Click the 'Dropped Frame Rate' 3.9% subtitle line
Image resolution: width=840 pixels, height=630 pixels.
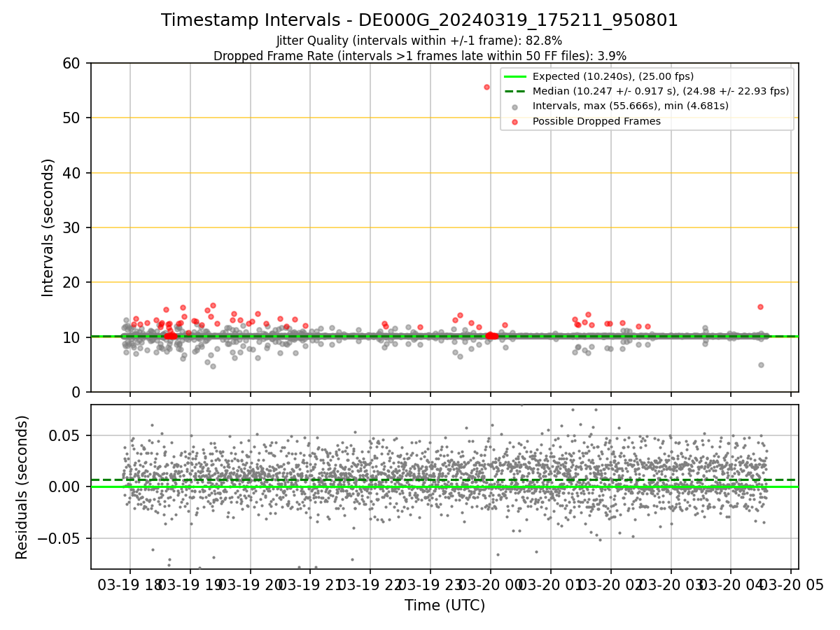419,56
